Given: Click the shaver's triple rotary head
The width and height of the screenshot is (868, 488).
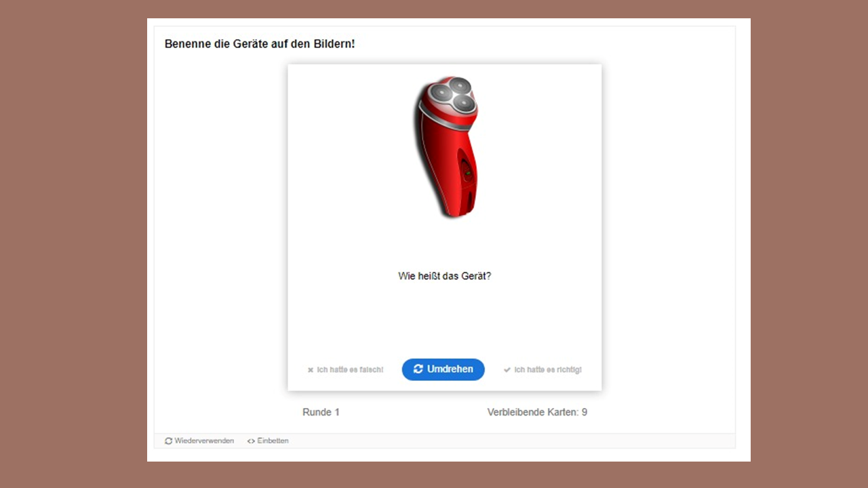Looking at the screenshot, I should click(x=452, y=94).
